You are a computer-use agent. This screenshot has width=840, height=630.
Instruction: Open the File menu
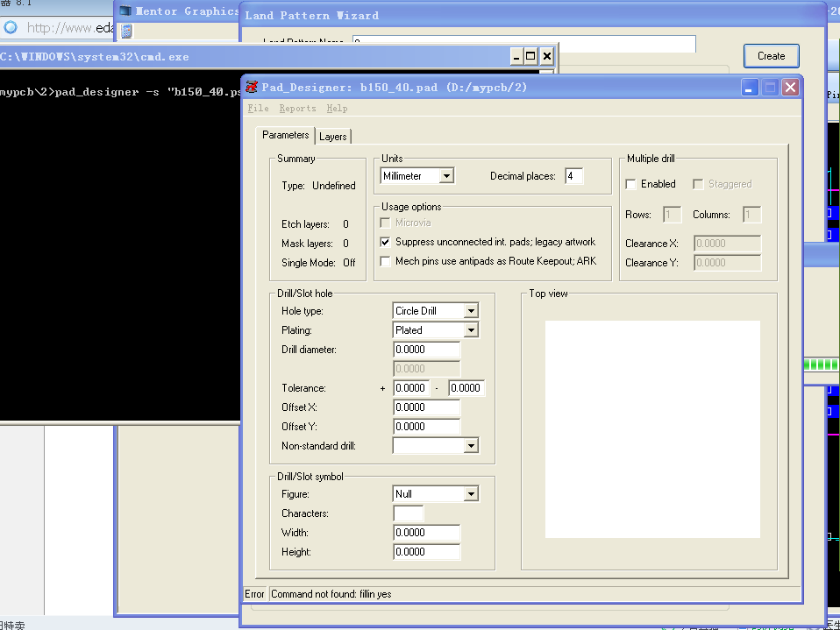pyautogui.click(x=258, y=109)
